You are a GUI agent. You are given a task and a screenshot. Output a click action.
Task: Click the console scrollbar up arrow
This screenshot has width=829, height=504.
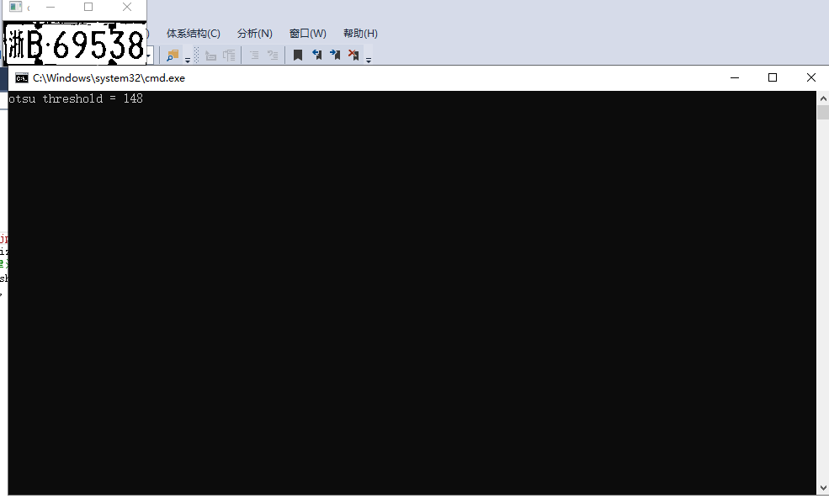822,98
